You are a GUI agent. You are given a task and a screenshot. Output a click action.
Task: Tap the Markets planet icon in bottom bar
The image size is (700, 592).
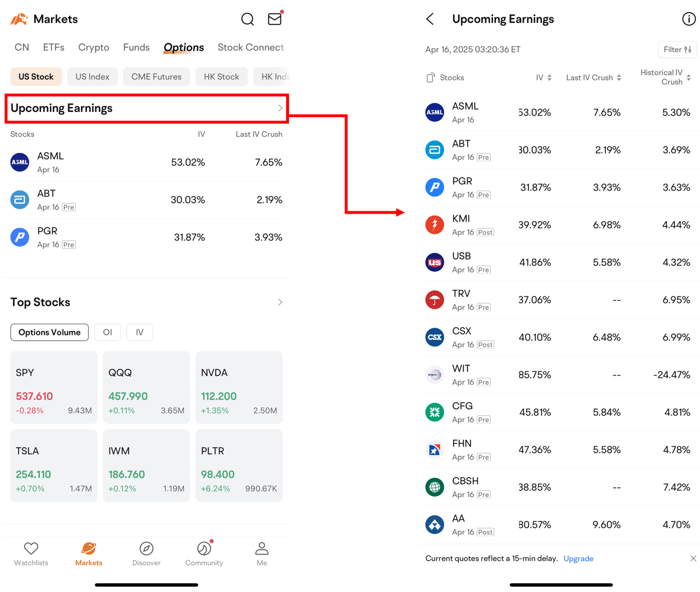click(x=88, y=548)
